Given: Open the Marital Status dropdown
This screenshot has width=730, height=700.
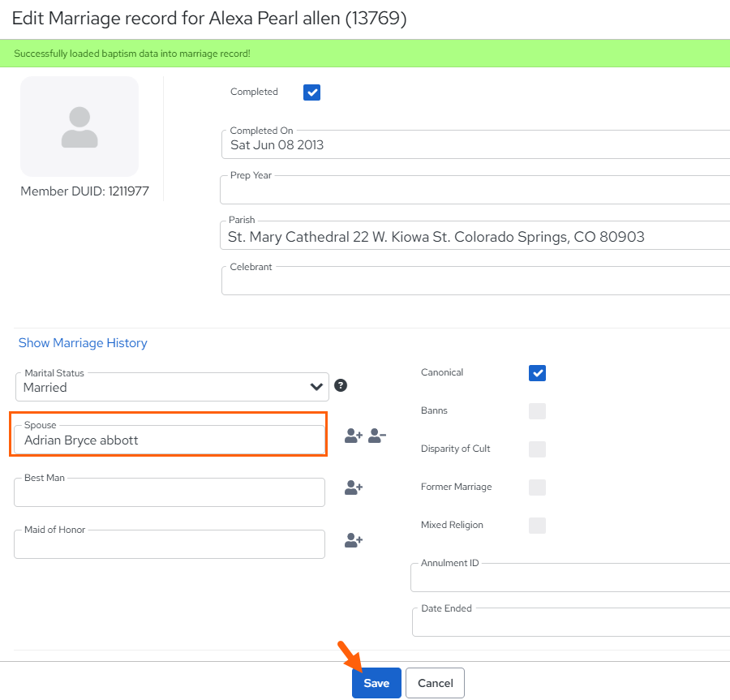Looking at the screenshot, I should [172, 387].
